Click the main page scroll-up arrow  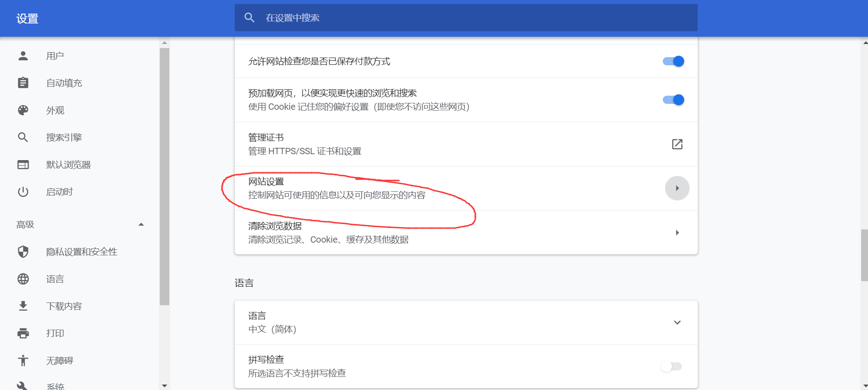[864, 42]
